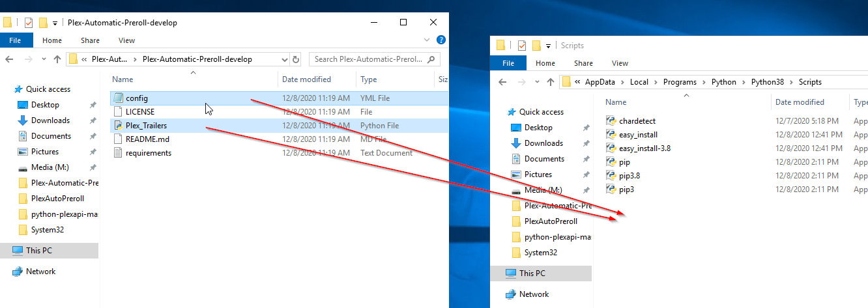Select easy_install-3.8 application icon
868x308 pixels.
(x=611, y=148)
